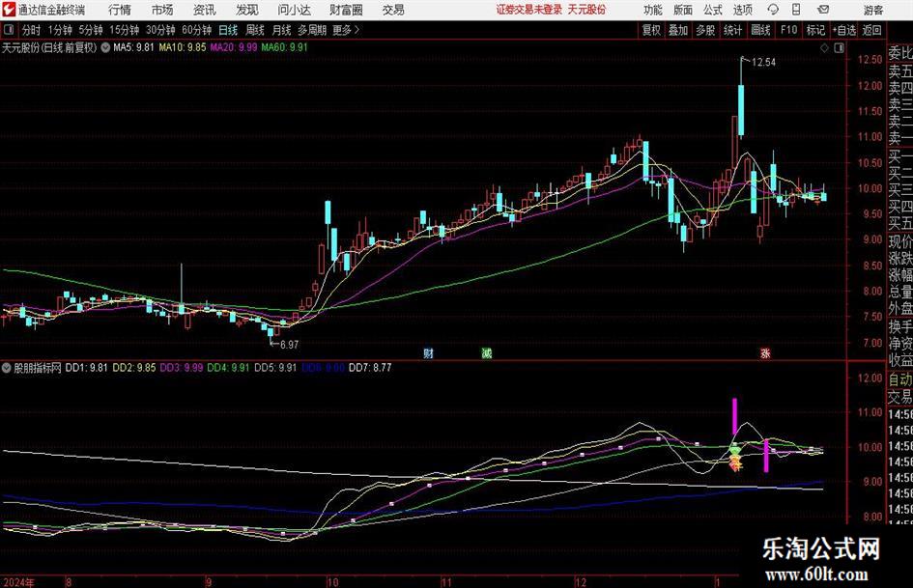Click the 复权 button
The height and width of the screenshot is (588, 913).
pyautogui.click(x=651, y=30)
